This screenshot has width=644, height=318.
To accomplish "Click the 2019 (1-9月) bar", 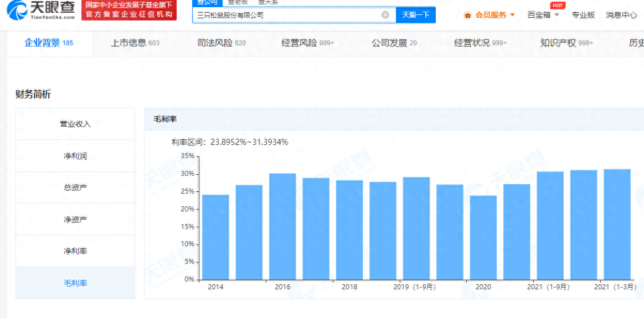I will pyautogui.click(x=416, y=228).
